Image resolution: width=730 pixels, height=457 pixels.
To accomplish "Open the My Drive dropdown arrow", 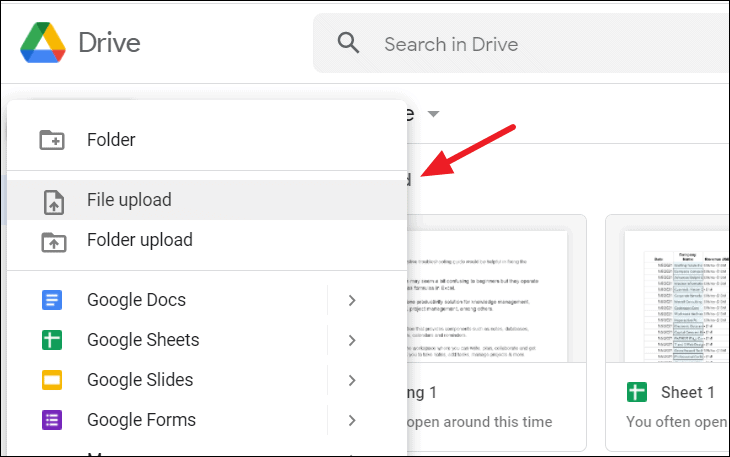I will coord(433,114).
